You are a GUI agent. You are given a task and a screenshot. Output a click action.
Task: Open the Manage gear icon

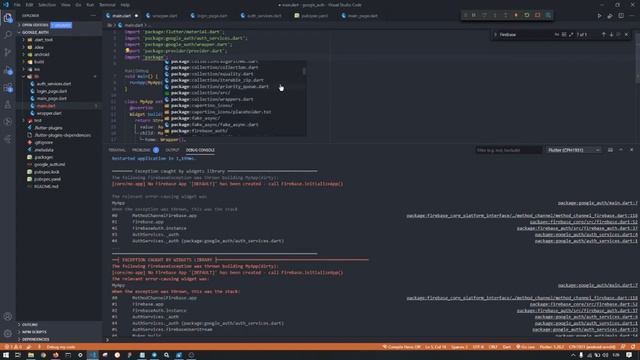pyautogui.click(x=8, y=333)
